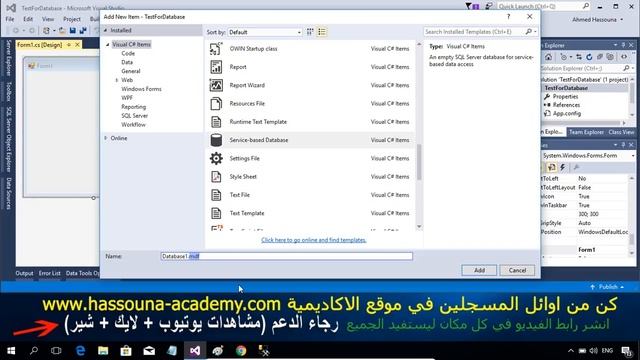640x360 pixels.
Task: Select the Settings File gear icon
Action: [216, 158]
